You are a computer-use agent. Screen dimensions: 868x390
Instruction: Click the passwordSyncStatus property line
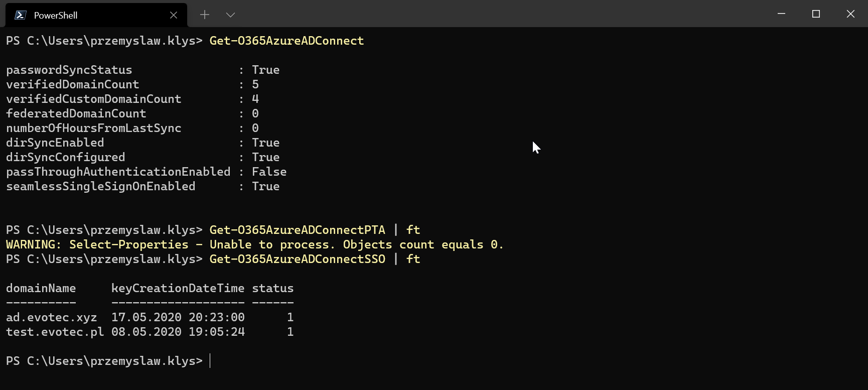69,70
